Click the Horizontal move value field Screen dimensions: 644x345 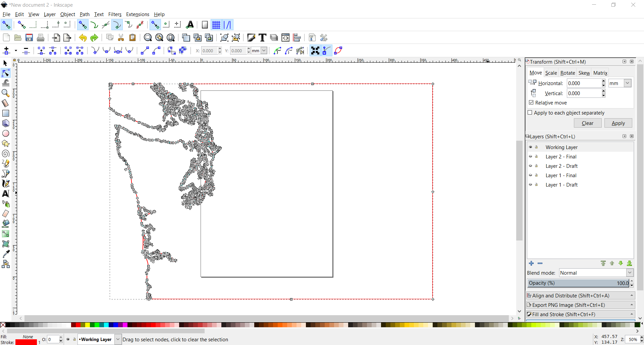[584, 83]
